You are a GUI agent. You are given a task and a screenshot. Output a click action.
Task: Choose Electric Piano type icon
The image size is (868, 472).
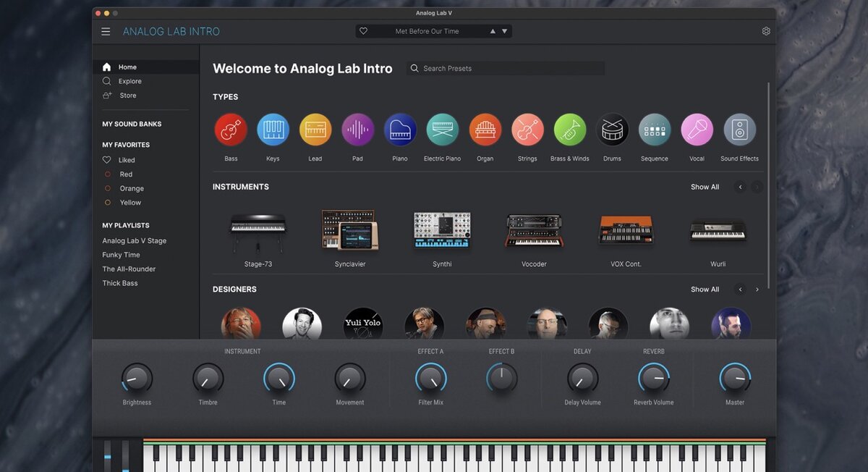pos(443,130)
